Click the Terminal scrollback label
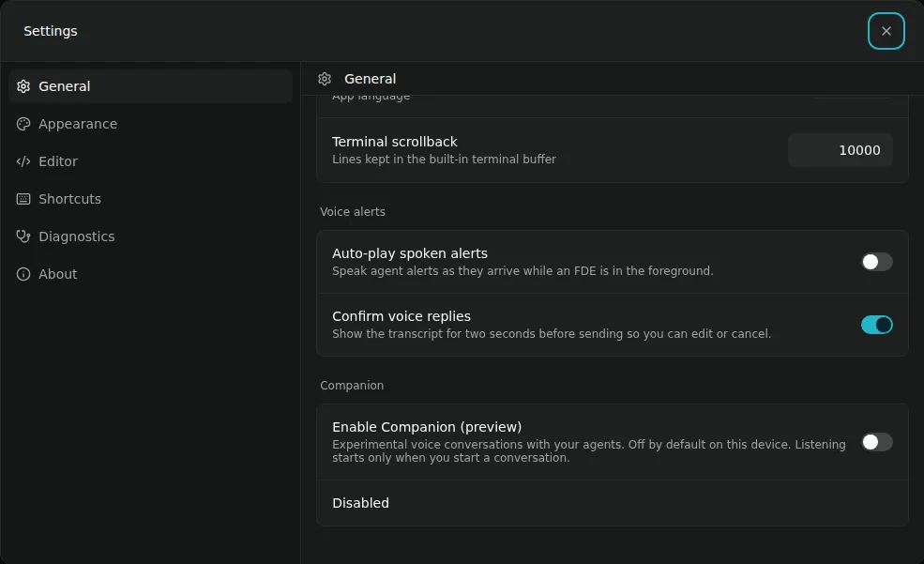This screenshot has height=564, width=924. (x=394, y=142)
